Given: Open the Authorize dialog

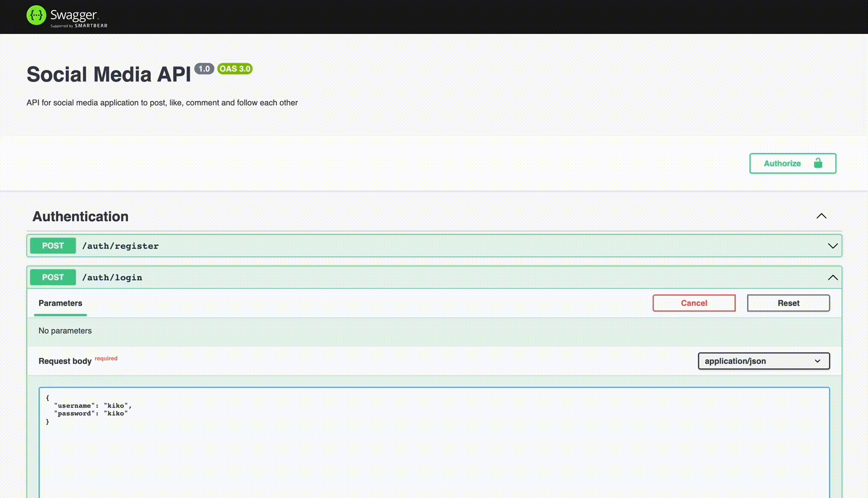Looking at the screenshot, I should click(792, 163).
